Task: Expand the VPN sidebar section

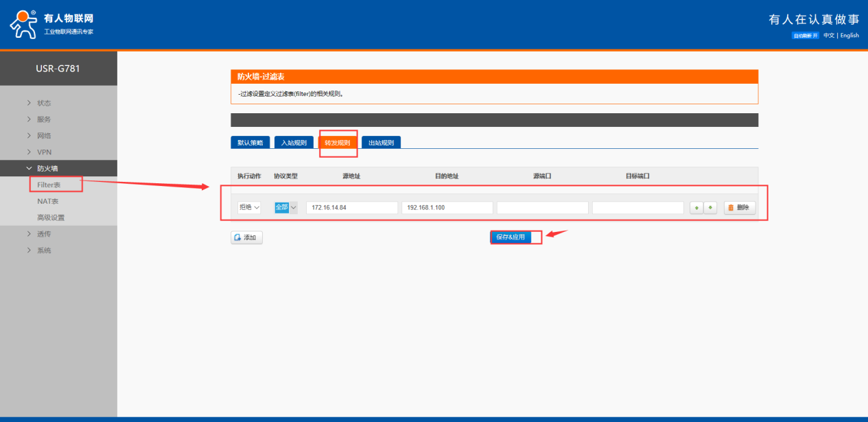Action: [44, 152]
